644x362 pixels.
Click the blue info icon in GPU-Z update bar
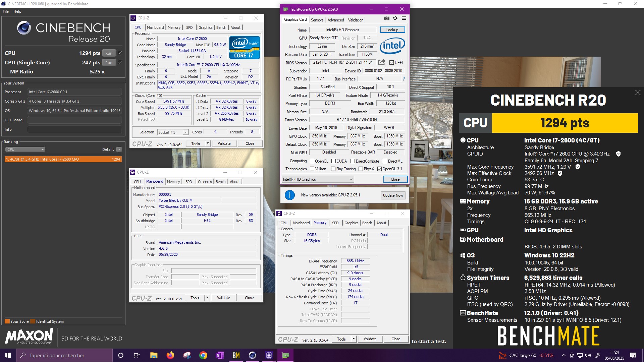tap(289, 195)
